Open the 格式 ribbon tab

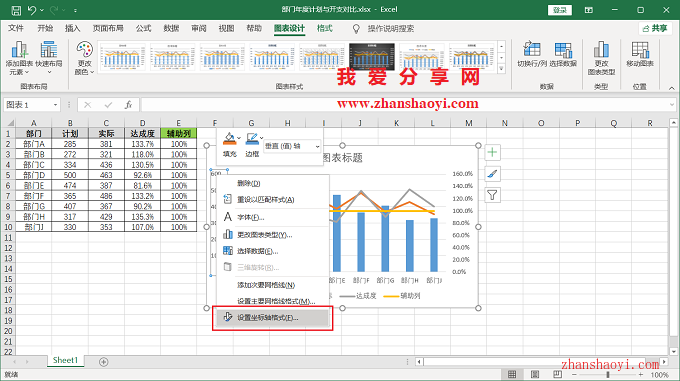[x=324, y=29]
